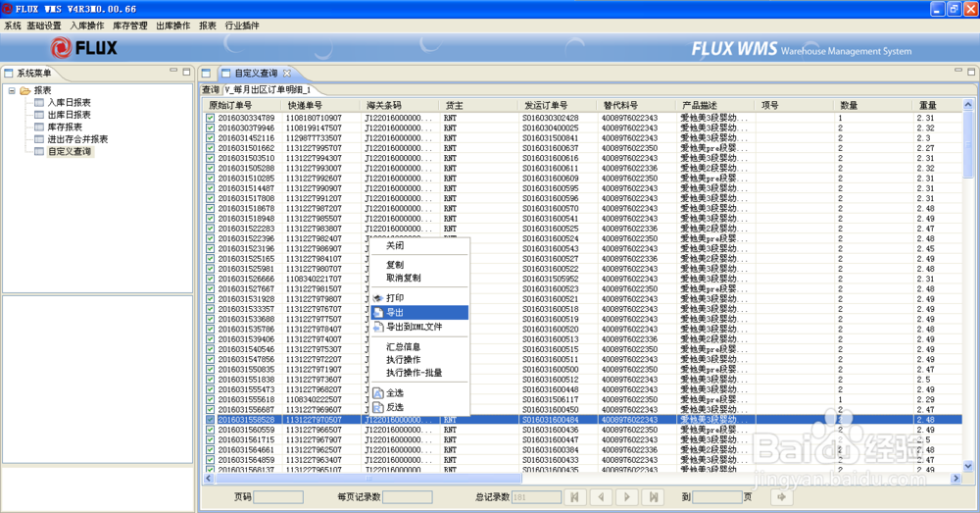The width and height of the screenshot is (980, 513).
Task: Click the horizontal scroll-right arrow
Action: 955,479
